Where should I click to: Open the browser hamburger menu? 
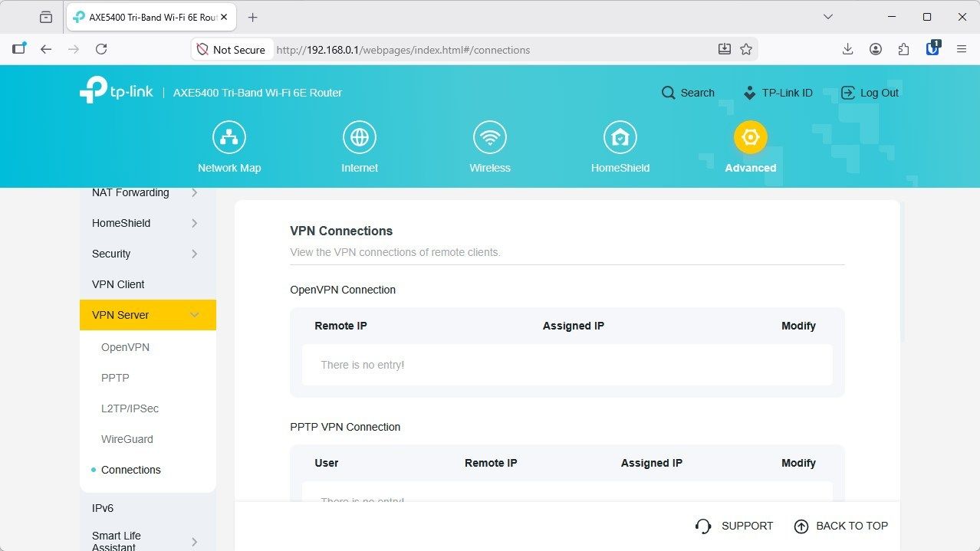962,49
